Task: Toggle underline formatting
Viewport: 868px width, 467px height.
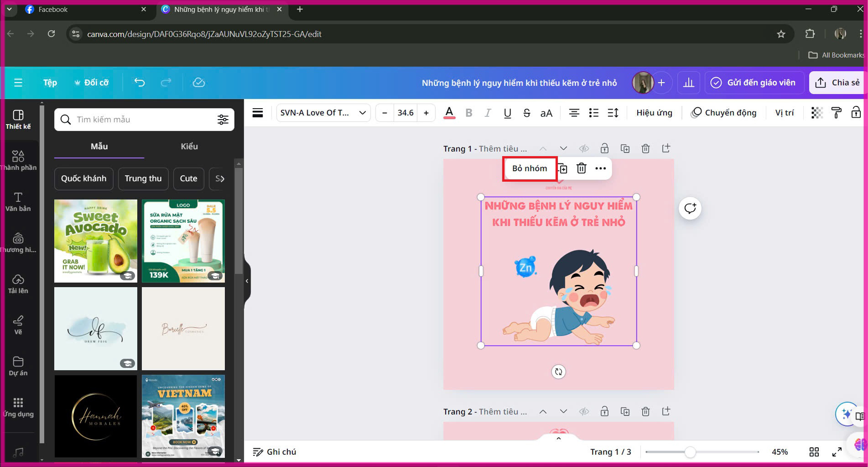Action: pos(507,113)
